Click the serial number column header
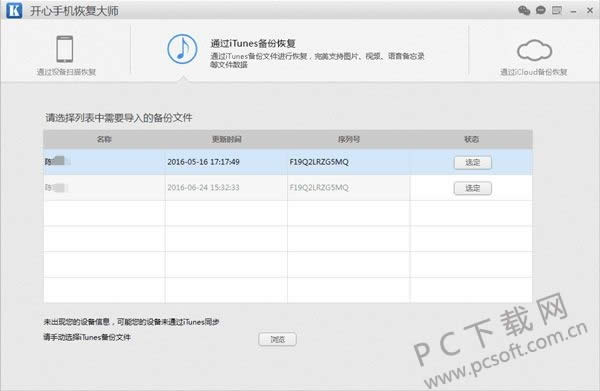Screen dimensions: 600x391 click(349, 139)
